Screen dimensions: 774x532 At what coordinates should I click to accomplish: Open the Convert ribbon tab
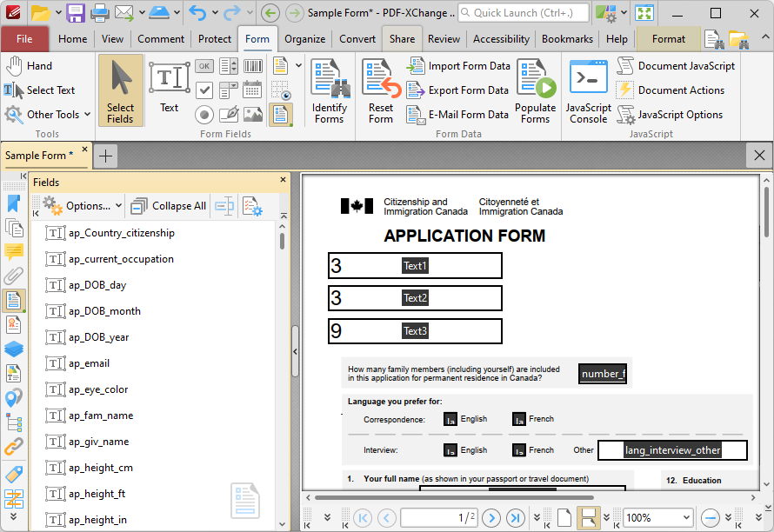click(357, 39)
